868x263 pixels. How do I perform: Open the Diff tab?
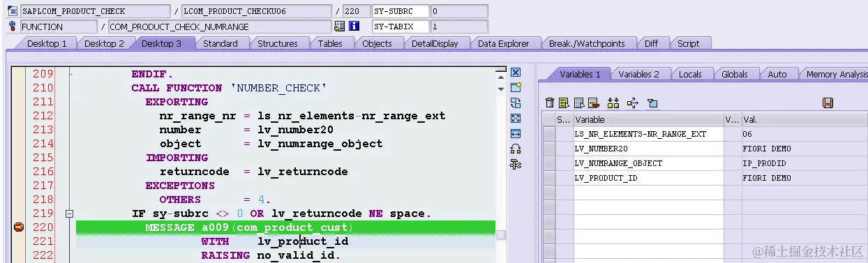pyautogui.click(x=651, y=43)
